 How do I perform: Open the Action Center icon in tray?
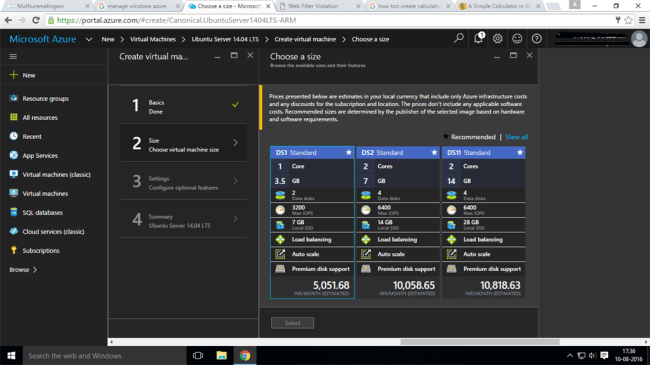pyautogui.click(x=604, y=355)
